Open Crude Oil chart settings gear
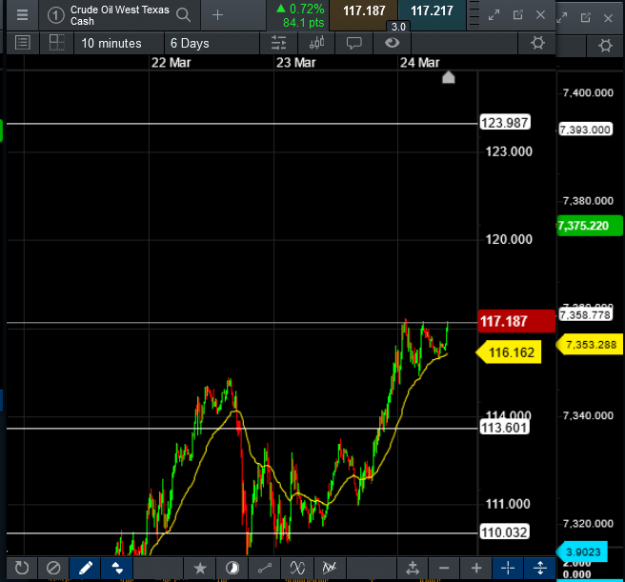 pos(537,43)
